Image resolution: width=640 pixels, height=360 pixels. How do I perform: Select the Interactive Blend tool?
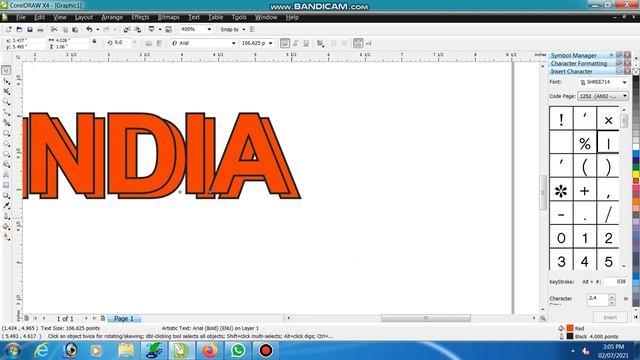click(x=6, y=196)
